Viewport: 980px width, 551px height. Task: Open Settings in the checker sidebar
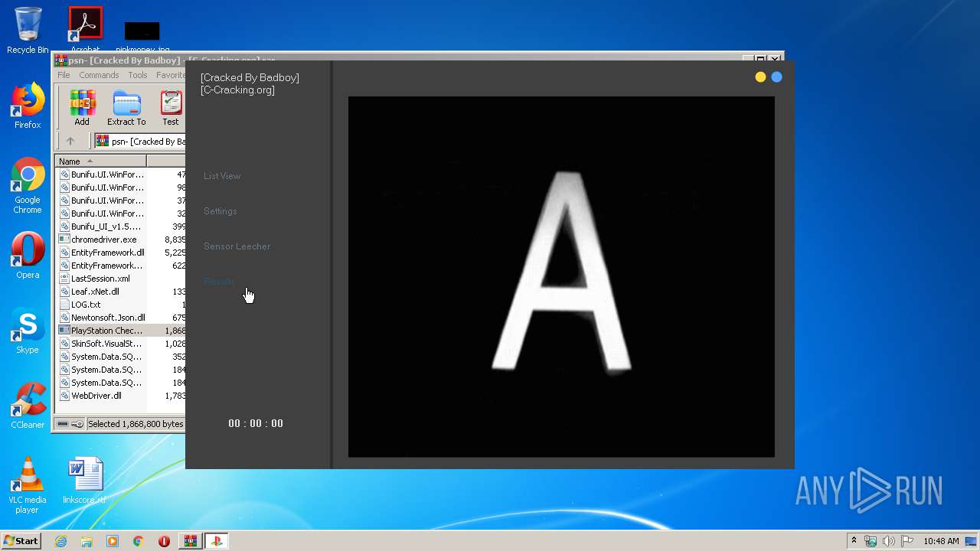(220, 211)
